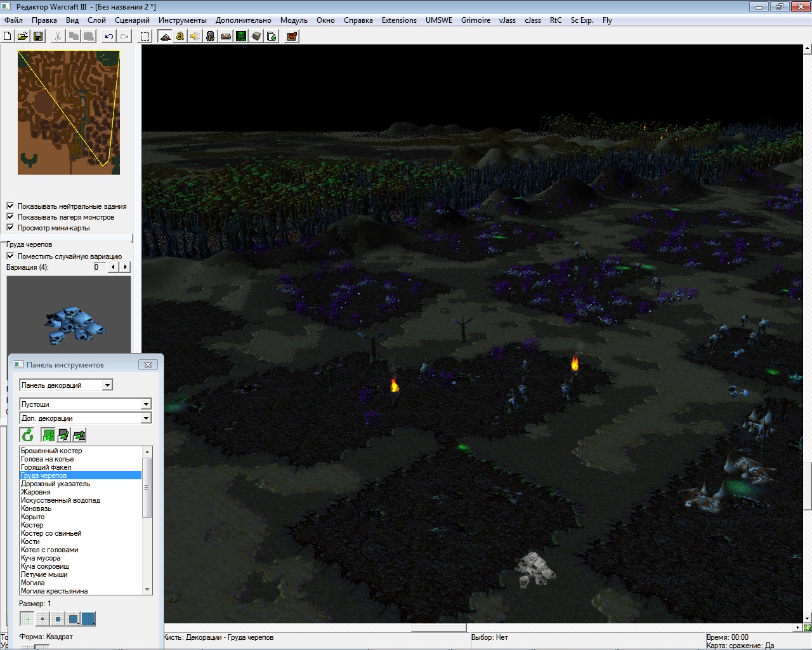This screenshot has width=812, height=650.
Task: Select the size 1 brush icon
Action: tap(27, 619)
